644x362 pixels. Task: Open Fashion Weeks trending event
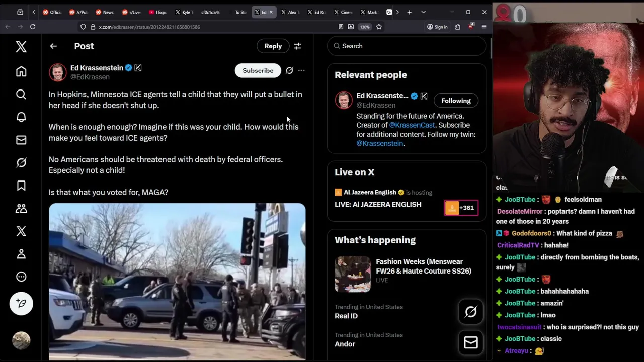[424, 266]
